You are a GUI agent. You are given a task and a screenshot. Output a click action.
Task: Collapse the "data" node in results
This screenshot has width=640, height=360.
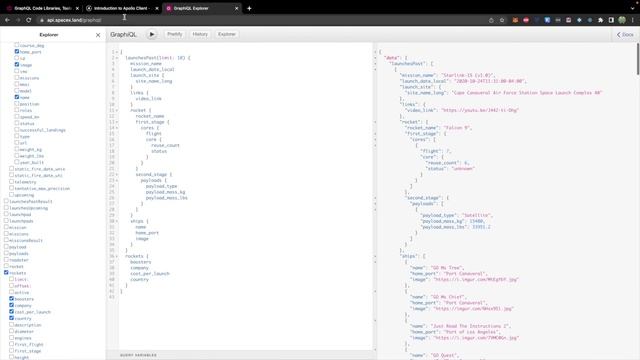pyautogui.click(x=376, y=58)
